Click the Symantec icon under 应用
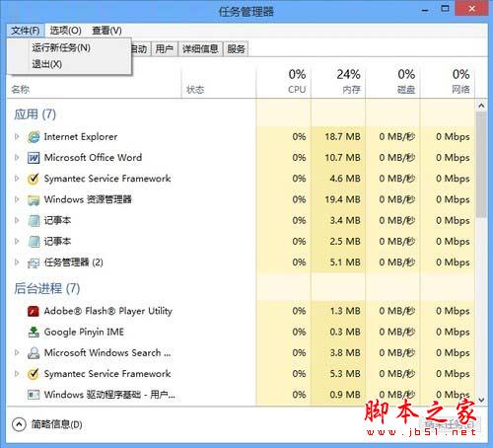 [34, 179]
